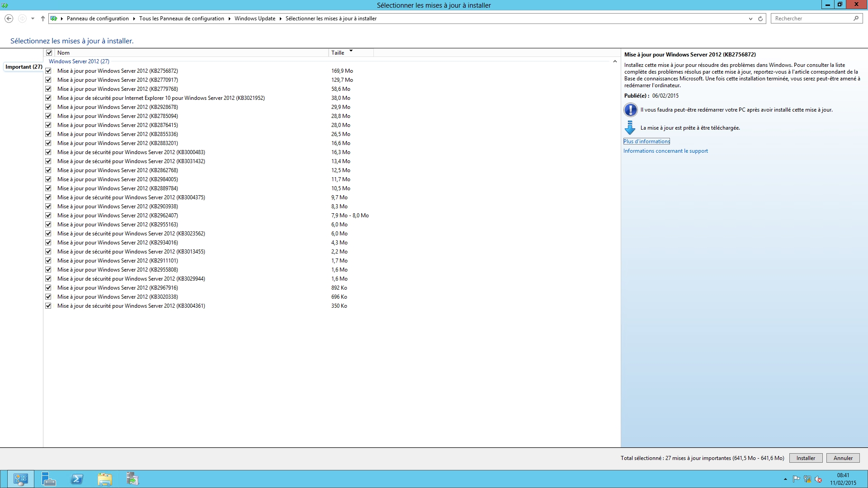The width and height of the screenshot is (868, 488).
Task: Click the 169,9 Mo size value
Action: [x=342, y=71]
